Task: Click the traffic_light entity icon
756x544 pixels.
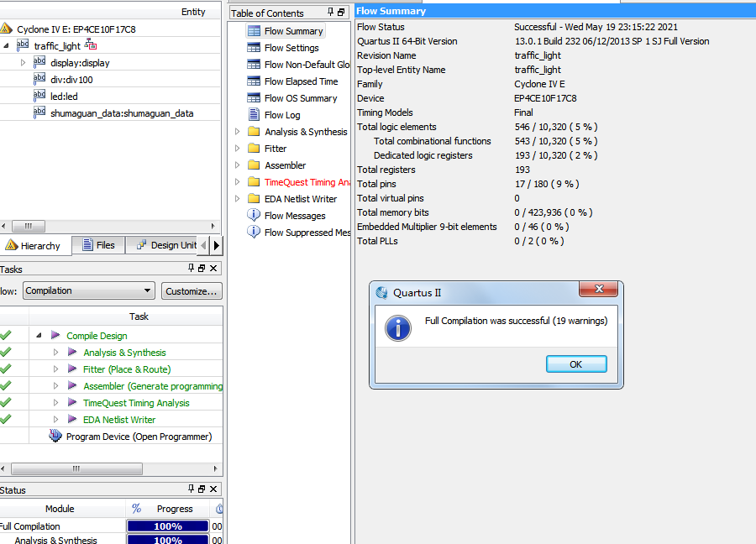Action: (x=23, y=45)
